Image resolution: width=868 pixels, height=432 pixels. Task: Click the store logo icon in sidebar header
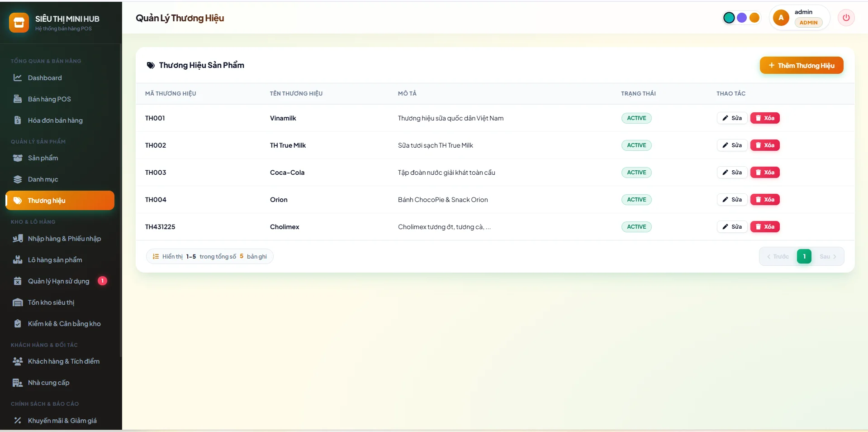19,23
